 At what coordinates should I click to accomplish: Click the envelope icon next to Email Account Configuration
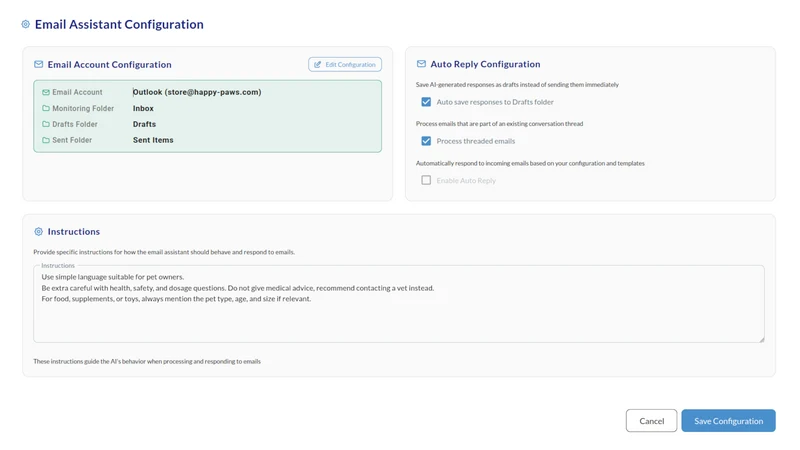[x=38, y=64]
